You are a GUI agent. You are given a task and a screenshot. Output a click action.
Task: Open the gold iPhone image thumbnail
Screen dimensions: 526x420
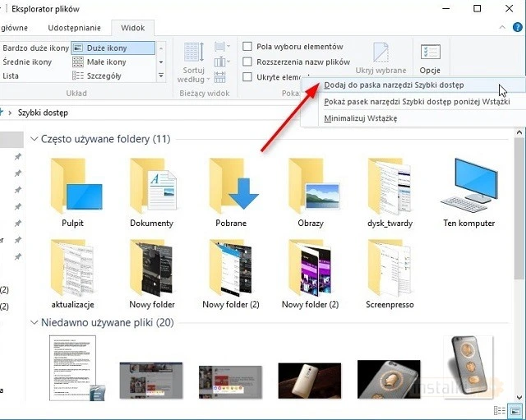pos(468,367)
